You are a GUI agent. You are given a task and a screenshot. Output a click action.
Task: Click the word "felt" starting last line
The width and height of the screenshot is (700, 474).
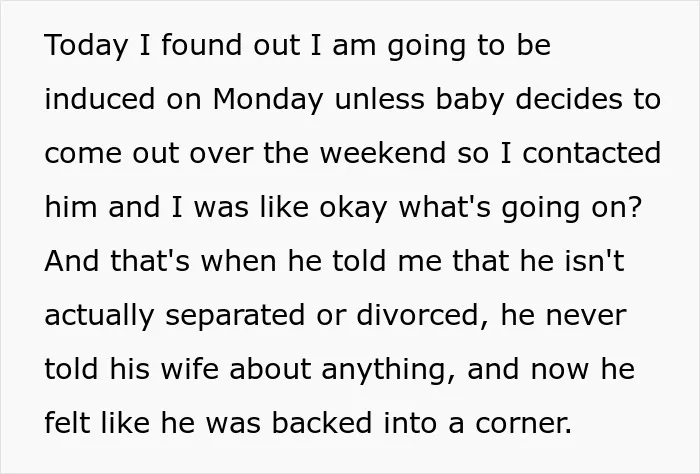[67, 422]
